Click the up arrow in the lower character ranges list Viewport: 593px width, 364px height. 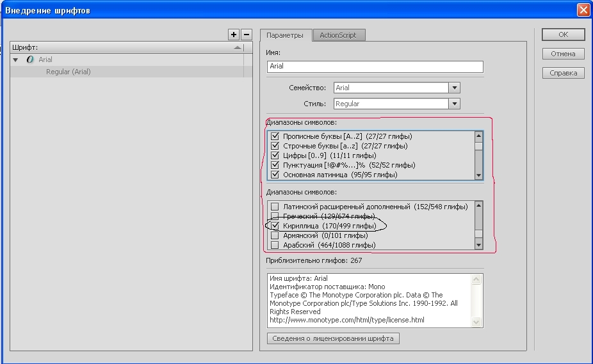coord(478,205)
